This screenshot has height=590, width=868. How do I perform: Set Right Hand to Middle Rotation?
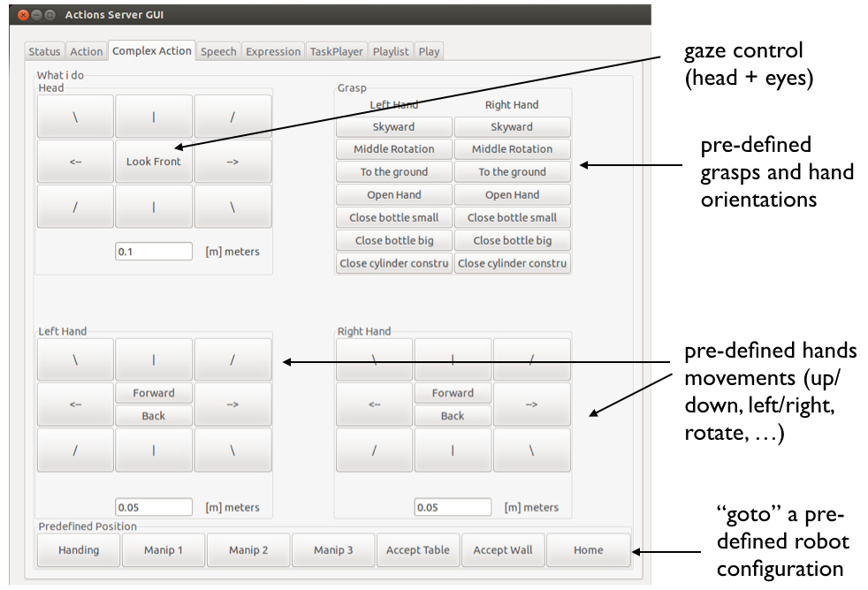click(x=512, y=149)
